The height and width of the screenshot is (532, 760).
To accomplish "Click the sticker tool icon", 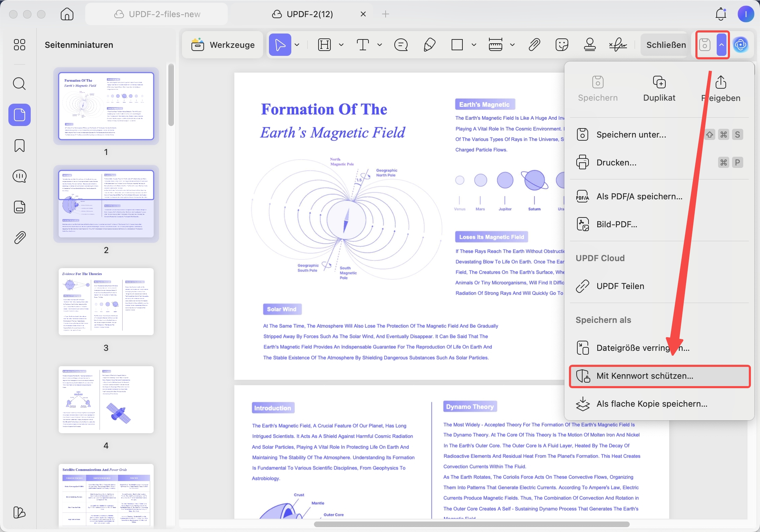I will point(562,45).
